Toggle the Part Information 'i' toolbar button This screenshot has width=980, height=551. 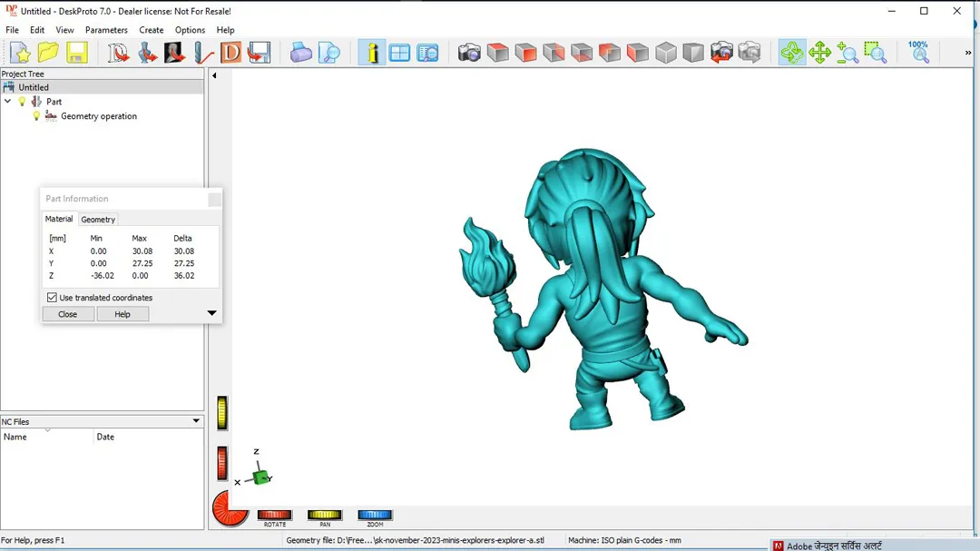372,53
